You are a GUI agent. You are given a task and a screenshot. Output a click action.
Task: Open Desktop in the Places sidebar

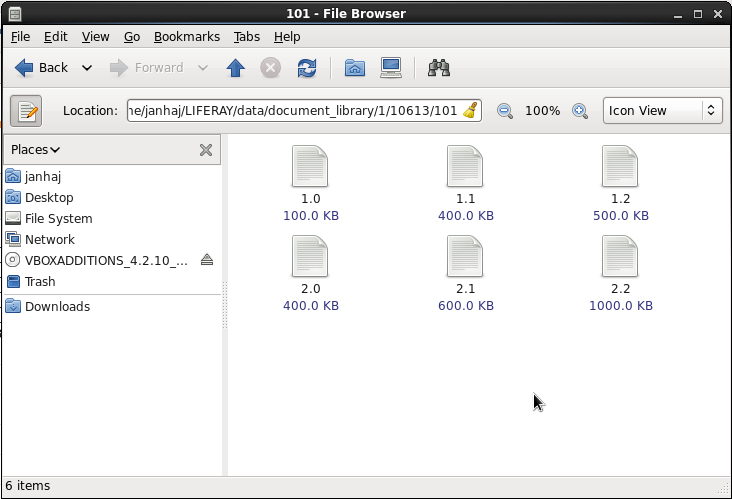click(x=112, y=197)
